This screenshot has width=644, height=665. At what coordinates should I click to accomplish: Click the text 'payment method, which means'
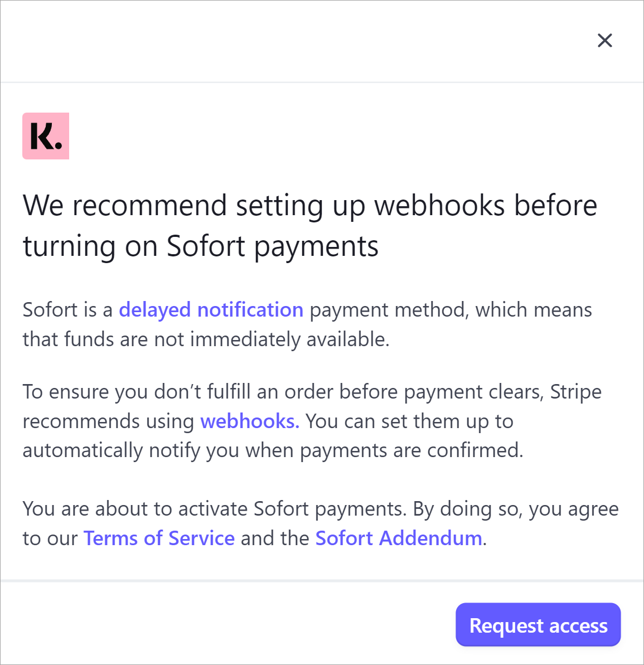(x=451, y=309)
